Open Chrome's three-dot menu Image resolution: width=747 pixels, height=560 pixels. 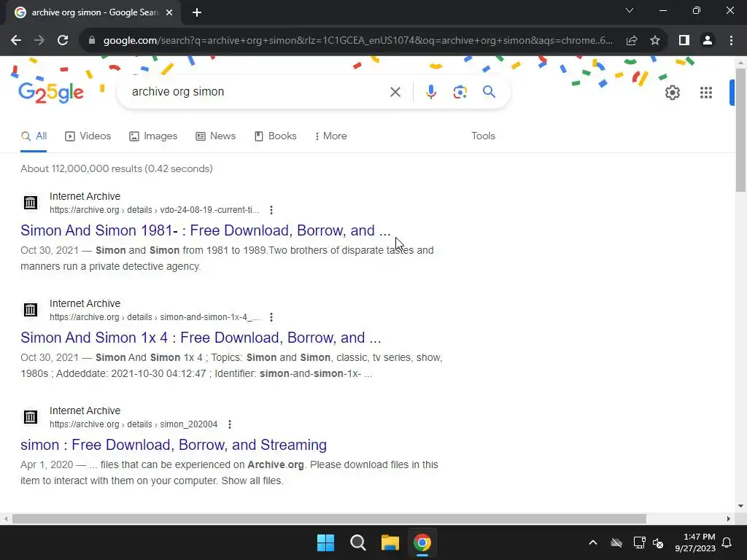coord(731,41)
